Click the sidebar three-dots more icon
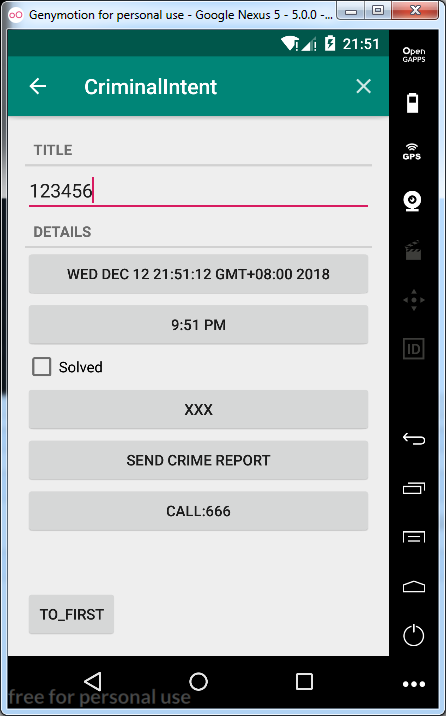446x716 pixels. pos(414,684)
